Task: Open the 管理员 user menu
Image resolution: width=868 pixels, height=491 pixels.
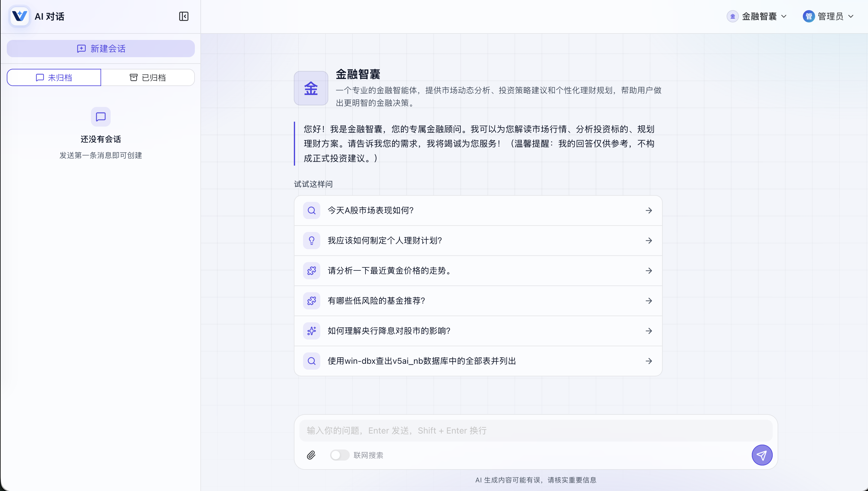Action: (828, 16)
